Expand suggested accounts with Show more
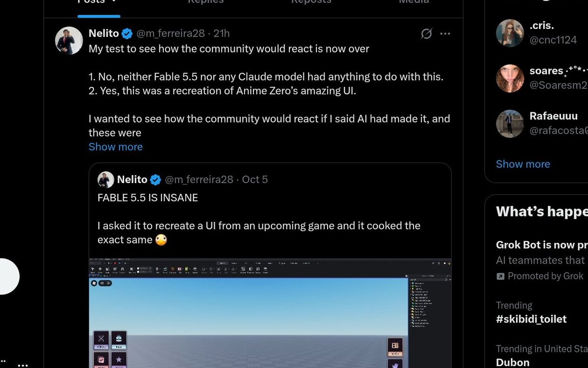This screenshot has height=368, width=588. click(523, 164)
